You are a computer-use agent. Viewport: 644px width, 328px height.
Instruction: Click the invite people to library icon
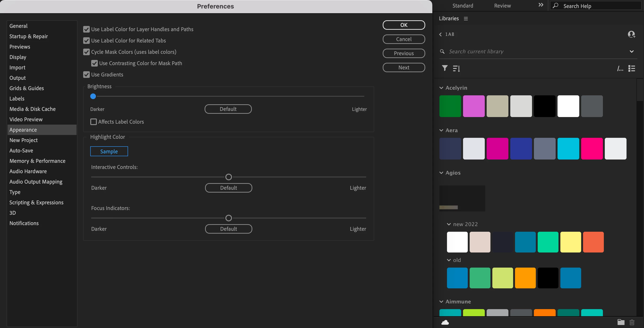tap(631, 34)
